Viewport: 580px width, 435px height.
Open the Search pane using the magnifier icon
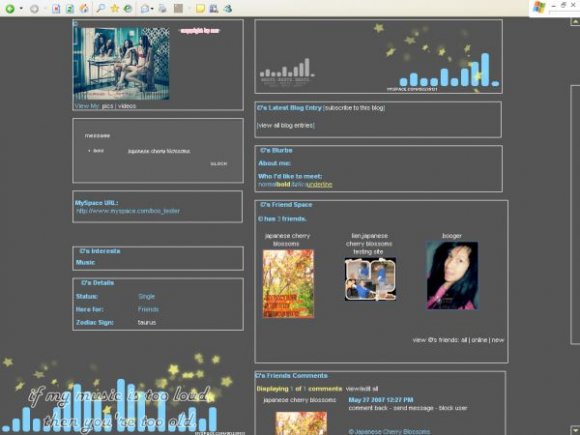pos(100,8)
